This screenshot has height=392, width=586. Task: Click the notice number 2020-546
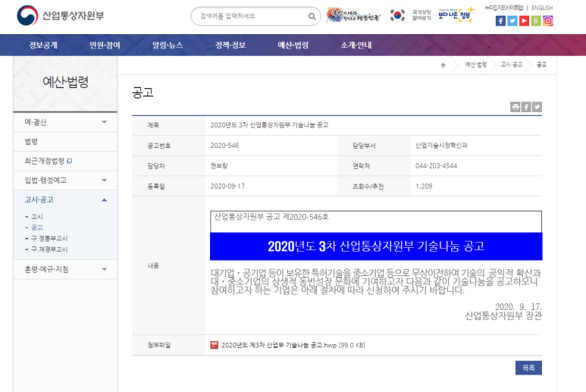click(224, 146)
